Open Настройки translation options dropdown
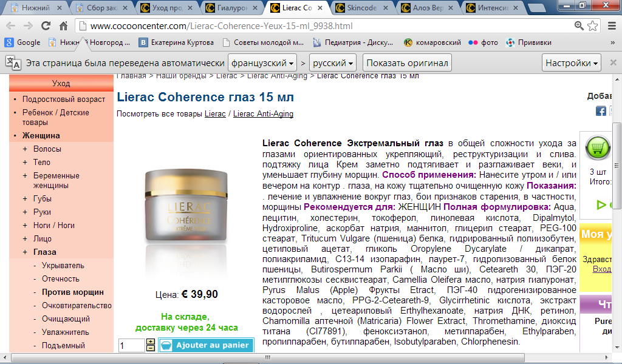622x364 pixels. click(571, 62)
